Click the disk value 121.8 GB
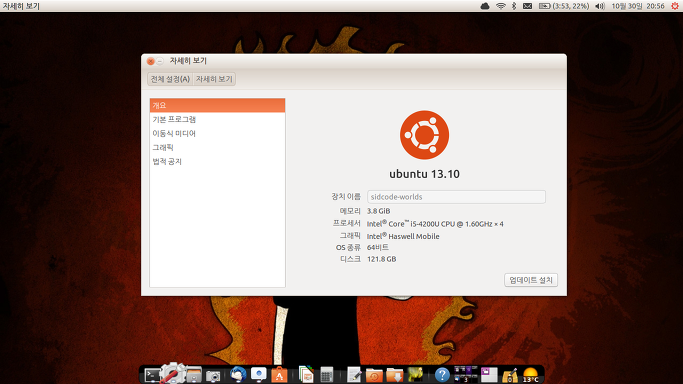The width and height of the screenshot is (683, 384). (382, 259)
